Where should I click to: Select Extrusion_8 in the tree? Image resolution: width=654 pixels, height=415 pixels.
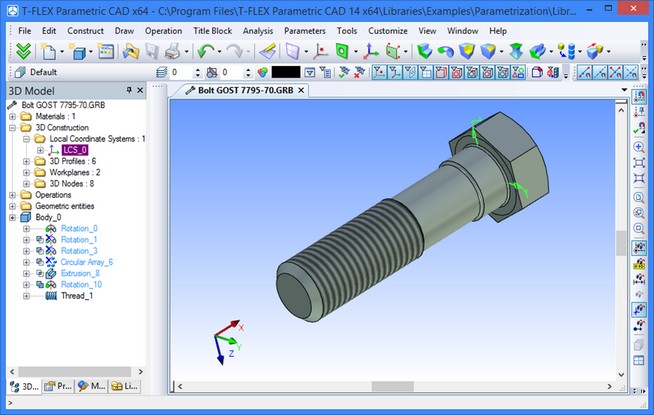click(80, 273)
